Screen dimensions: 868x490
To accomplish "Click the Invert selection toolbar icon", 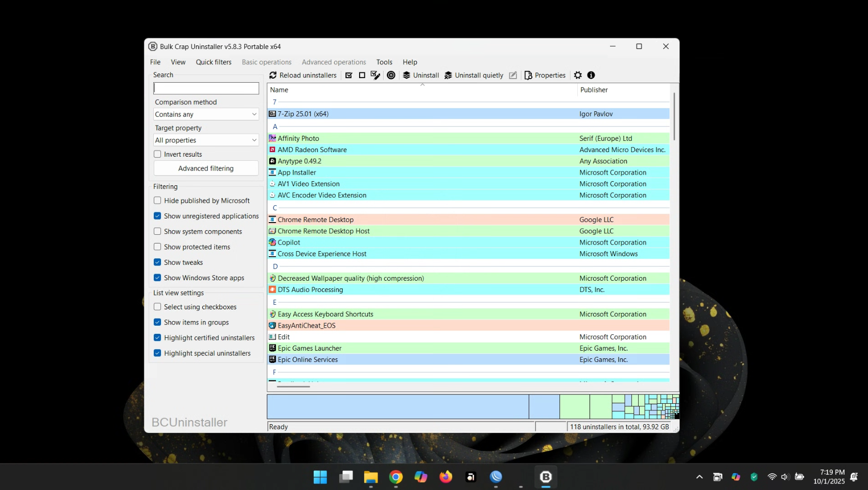I will tap(376, 76).
